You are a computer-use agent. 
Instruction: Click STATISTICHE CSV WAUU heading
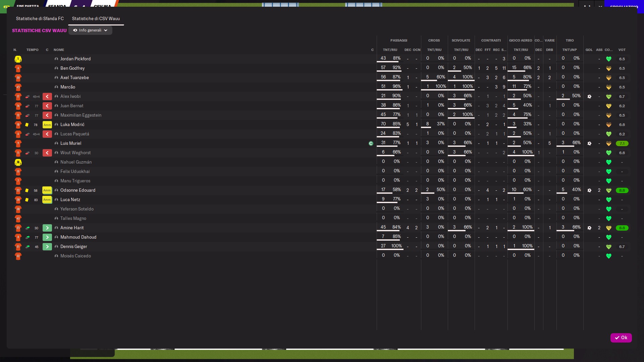(x=39, y=31)
